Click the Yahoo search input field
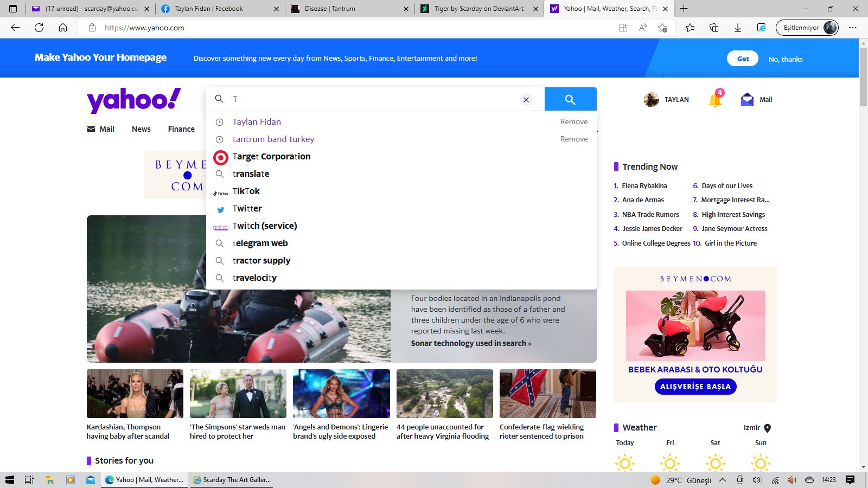The image size is (868, 488). (374, 99)
